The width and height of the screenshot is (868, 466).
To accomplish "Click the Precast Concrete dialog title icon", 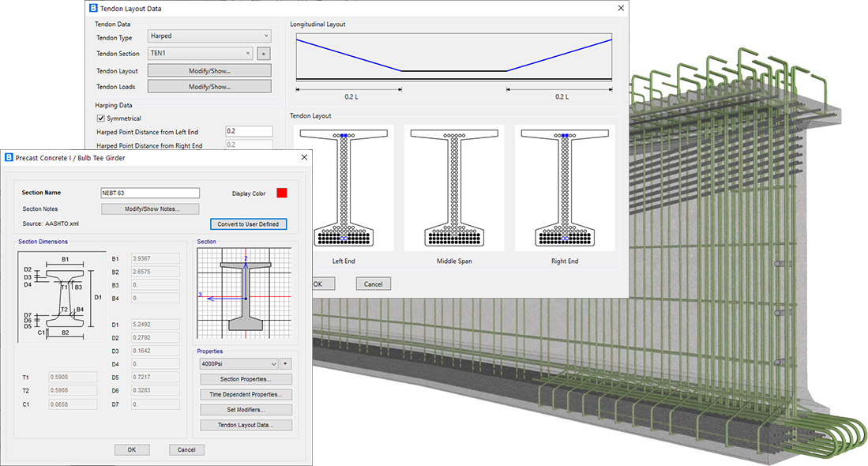I will pos(9,158).
